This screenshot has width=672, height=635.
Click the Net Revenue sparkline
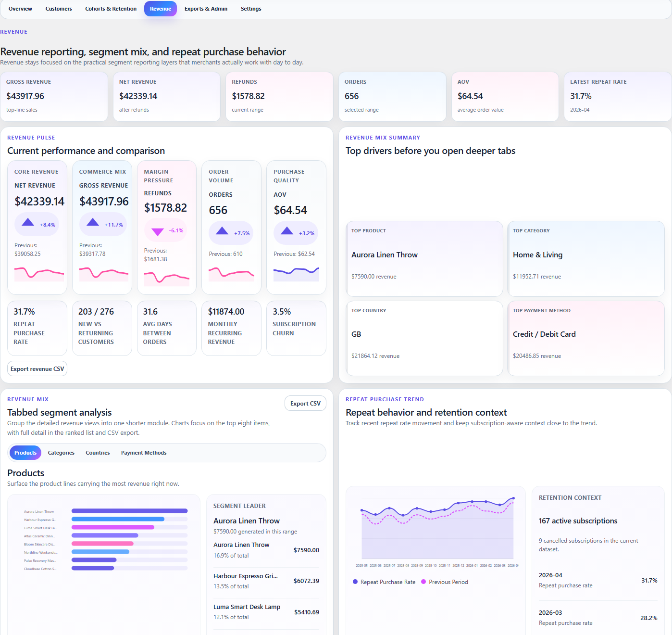[x=39, y=273]
